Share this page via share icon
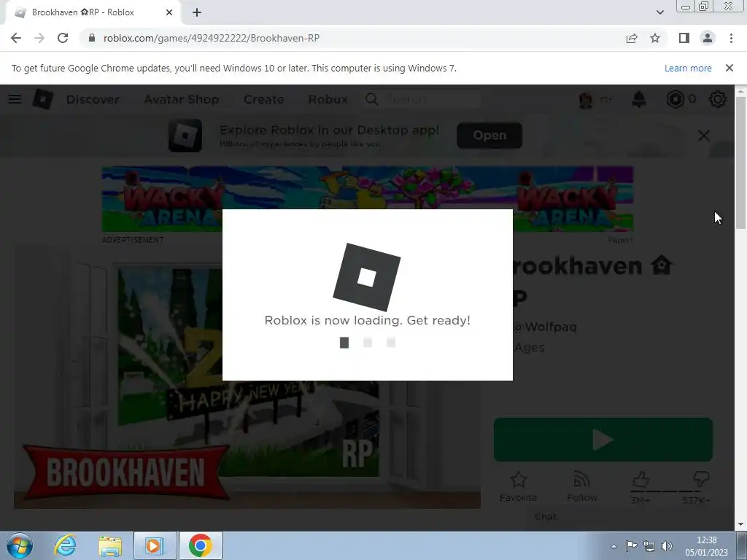Viewport: 747px width, 560px height. coord(632,38)
